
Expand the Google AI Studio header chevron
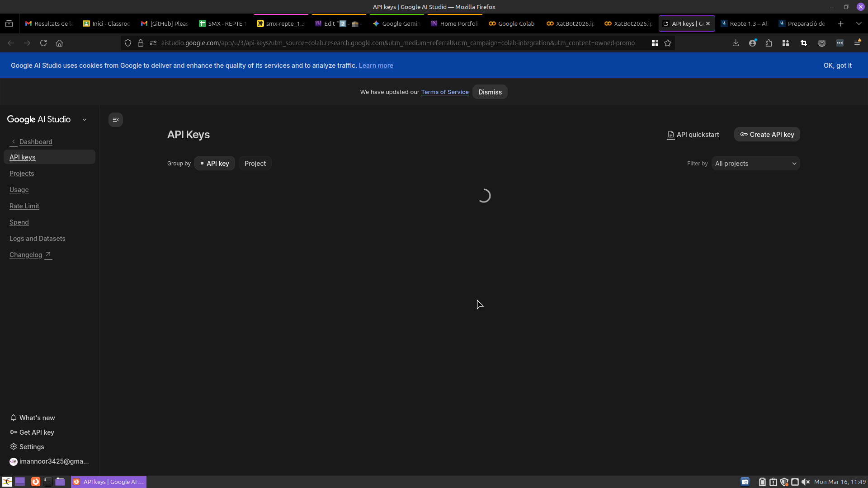coord(85,120)
